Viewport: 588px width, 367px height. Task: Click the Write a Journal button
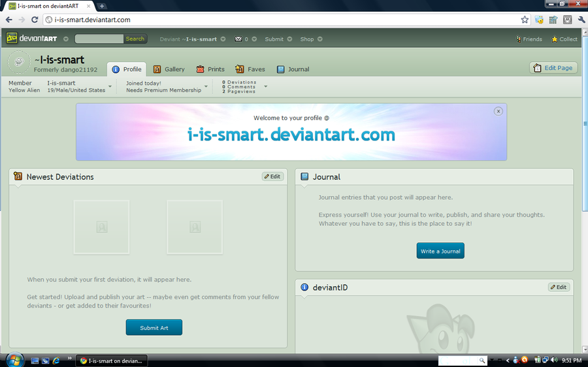(x=440, y=251)
